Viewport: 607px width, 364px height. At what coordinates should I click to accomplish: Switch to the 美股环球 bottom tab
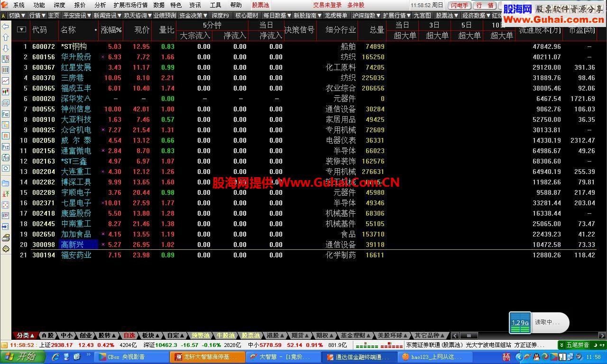[392, 336]
